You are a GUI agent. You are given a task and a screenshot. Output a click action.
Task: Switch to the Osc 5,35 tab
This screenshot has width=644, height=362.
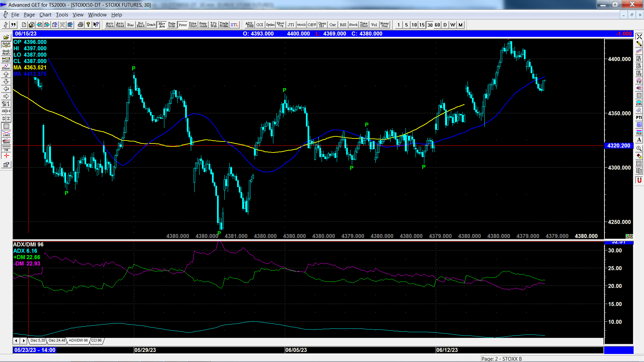point(38,341)
